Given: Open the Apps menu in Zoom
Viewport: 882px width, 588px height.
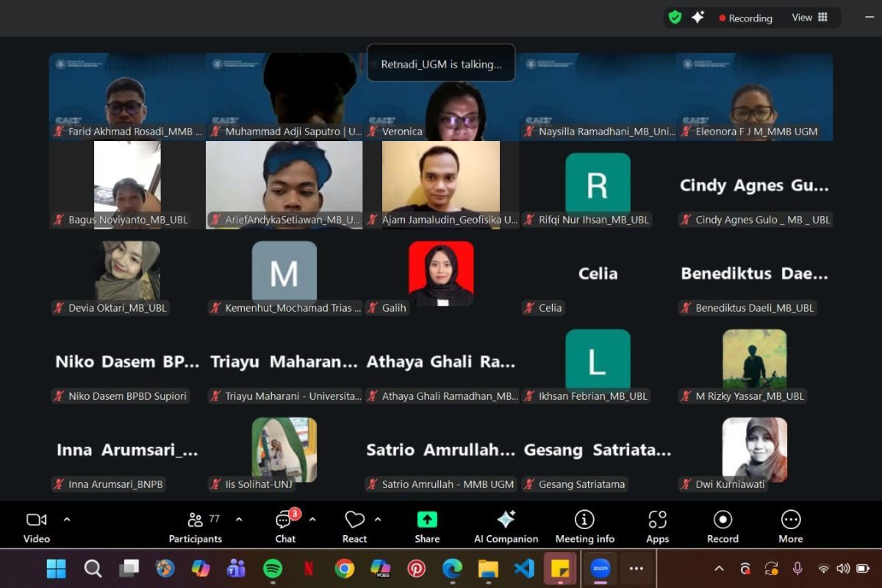Looking at the screenshot, I should point(657,527).
